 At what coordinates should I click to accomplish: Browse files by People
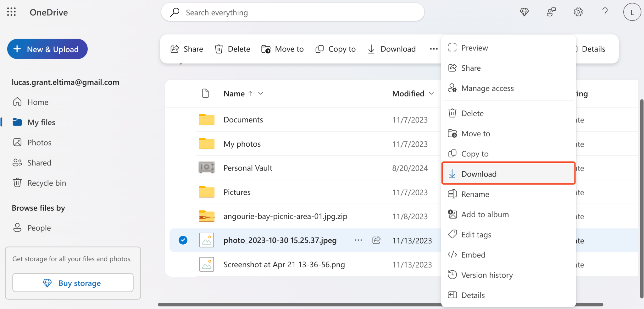(31, 228)
